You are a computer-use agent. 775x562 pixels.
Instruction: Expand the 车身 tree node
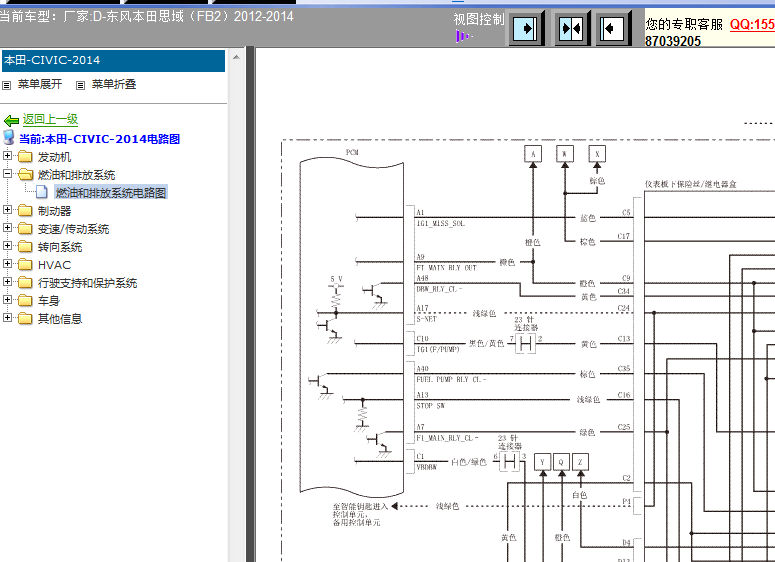coord(7,299)
